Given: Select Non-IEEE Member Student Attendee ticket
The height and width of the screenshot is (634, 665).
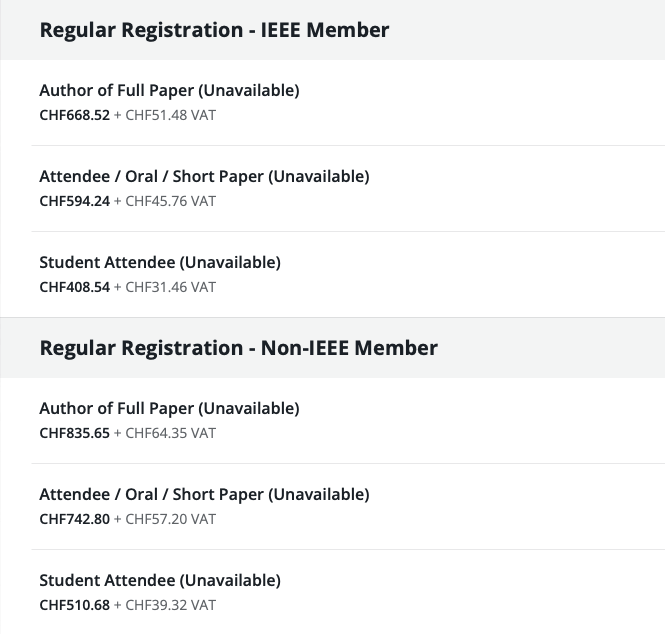Looking at the screenshot, I should 160,580.
